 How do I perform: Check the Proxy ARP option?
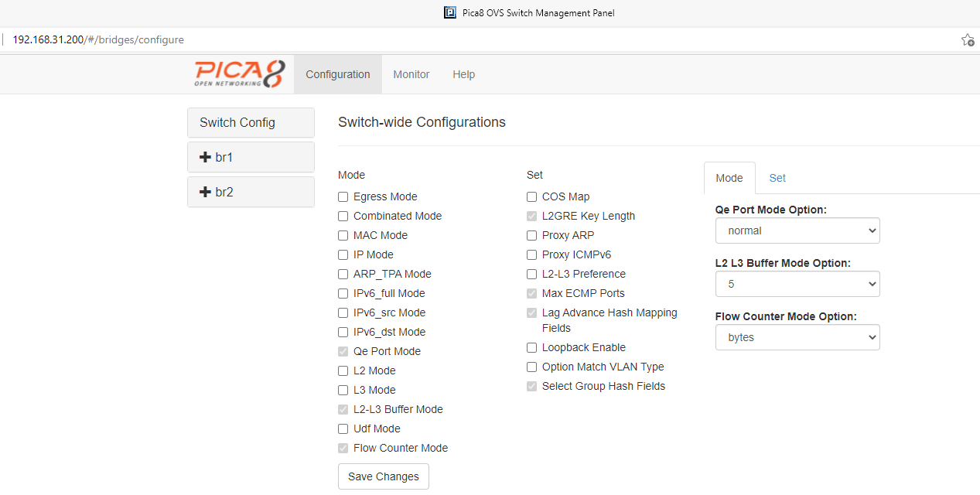coord(532,236)
